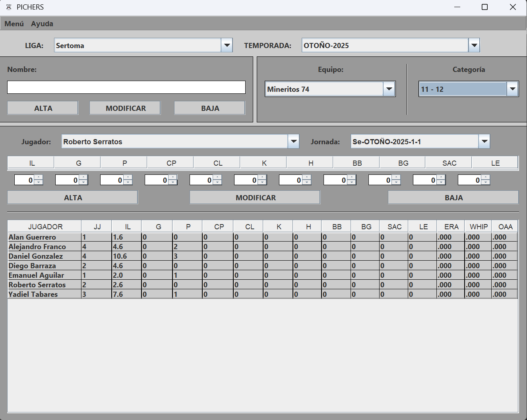This screenshot has width=527, height=420.
Task: Select the Yadiel Tabares table row
Action: 33,294
